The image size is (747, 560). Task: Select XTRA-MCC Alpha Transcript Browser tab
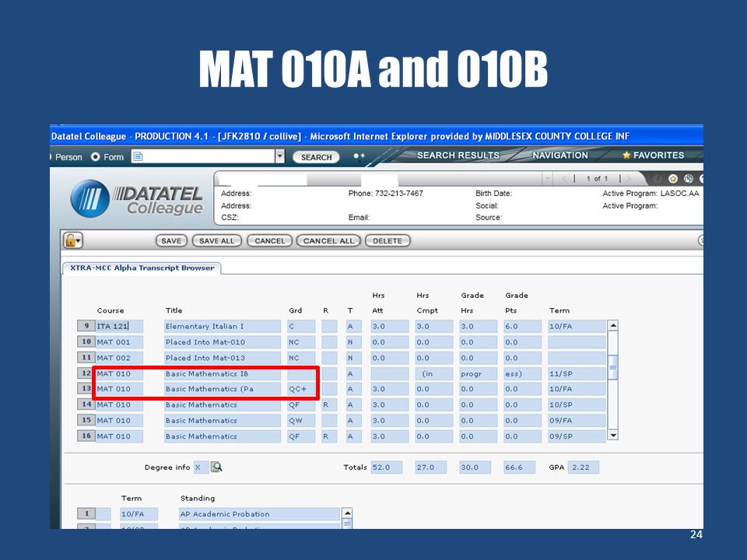[x=142, y=268]
